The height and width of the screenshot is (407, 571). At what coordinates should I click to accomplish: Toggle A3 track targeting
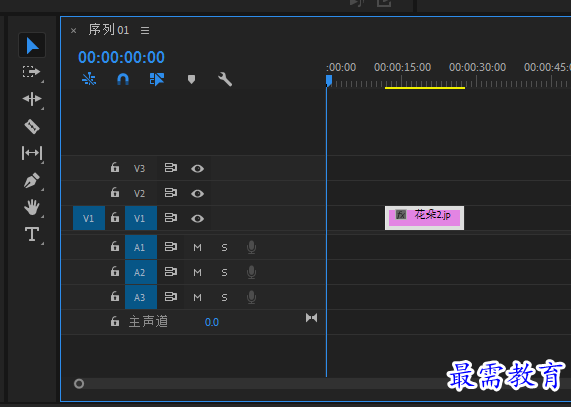coord(141,297)
